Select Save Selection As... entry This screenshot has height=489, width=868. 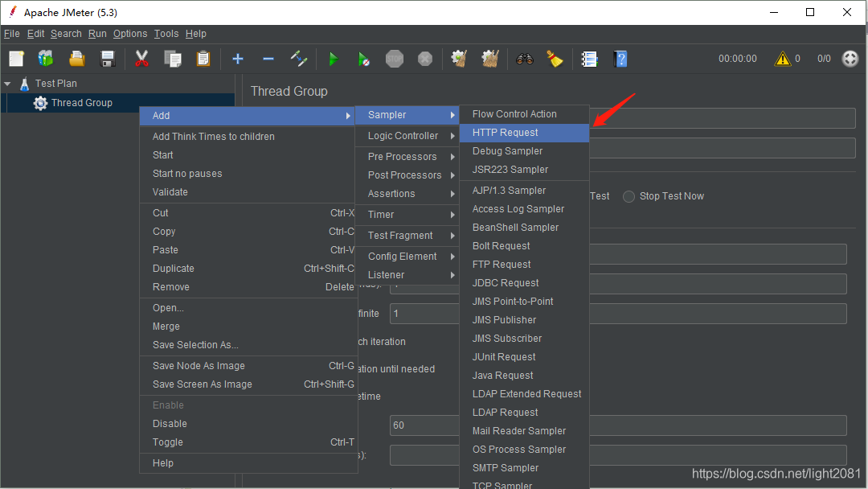point(248,345)
